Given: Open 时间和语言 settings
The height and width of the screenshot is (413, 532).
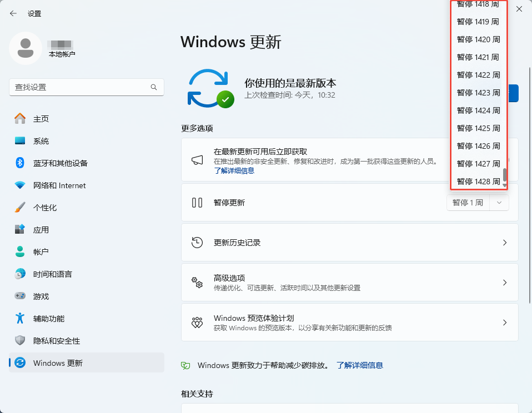Looking at the screenshot, I should (87, 274).
